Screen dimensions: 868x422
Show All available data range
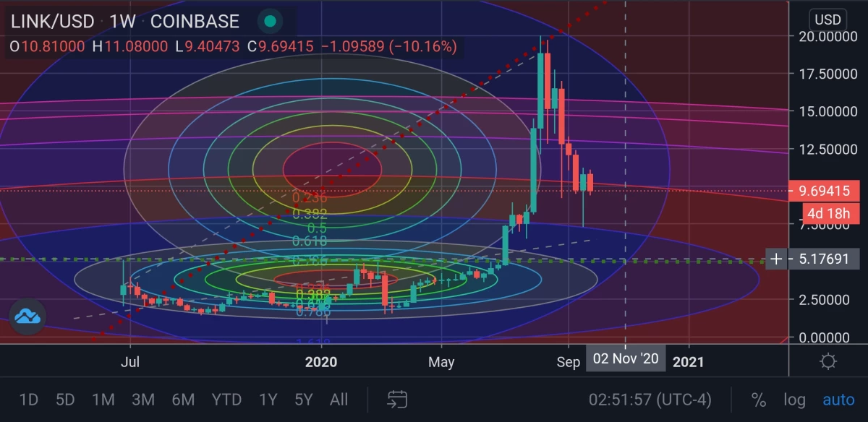point(339,400)
